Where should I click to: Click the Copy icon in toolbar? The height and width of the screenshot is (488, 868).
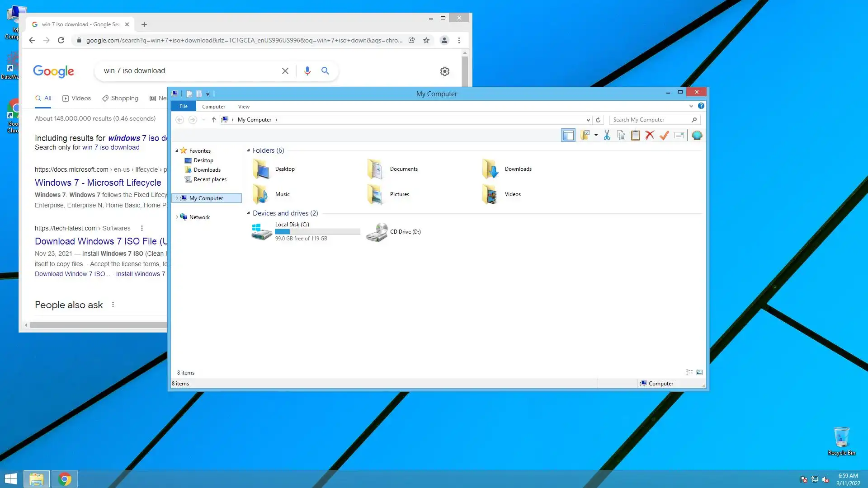click(621, 135)
